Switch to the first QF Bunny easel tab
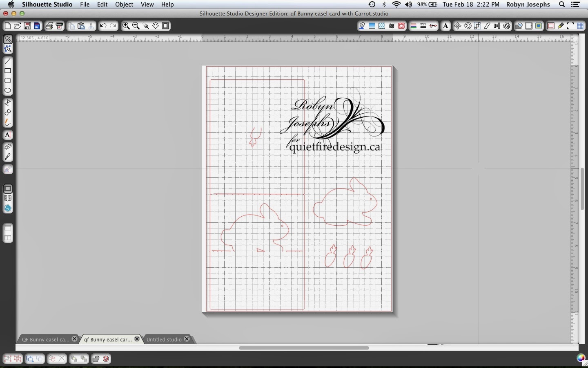Viewport: 588px width, 368px height. click(46, 339)
